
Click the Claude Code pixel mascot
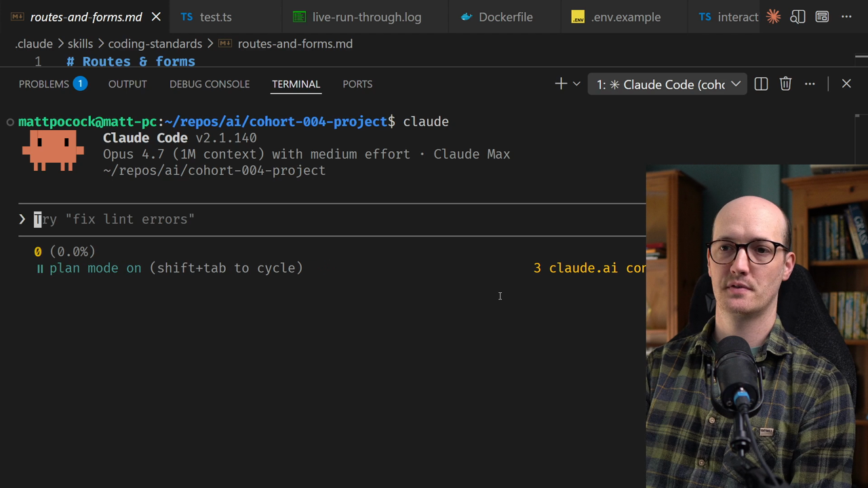[53, 150]
